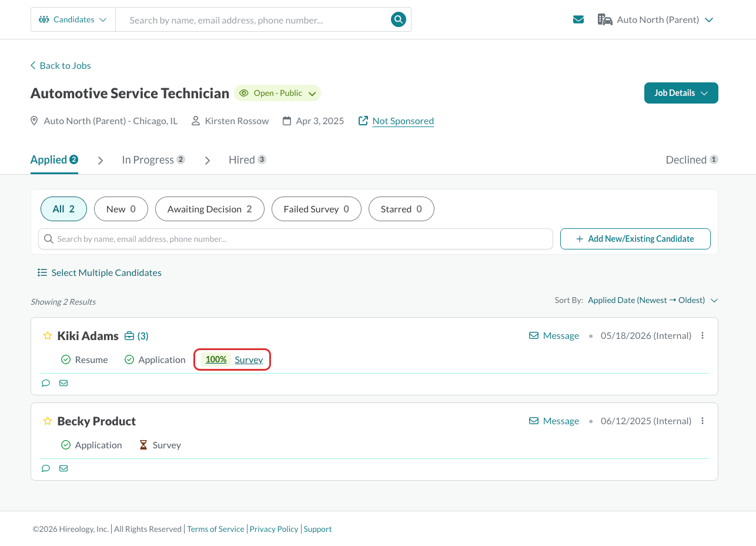The width and height of the screenshot is (756, 546).
Task: Click Kiki Adams Application check icon
Action: 129,359
